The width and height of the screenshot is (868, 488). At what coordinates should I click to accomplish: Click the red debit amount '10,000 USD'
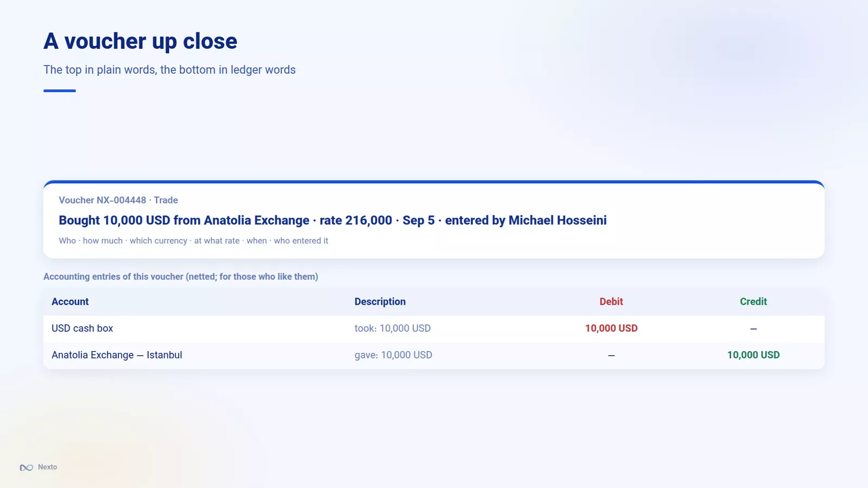(x=611, y=328)
